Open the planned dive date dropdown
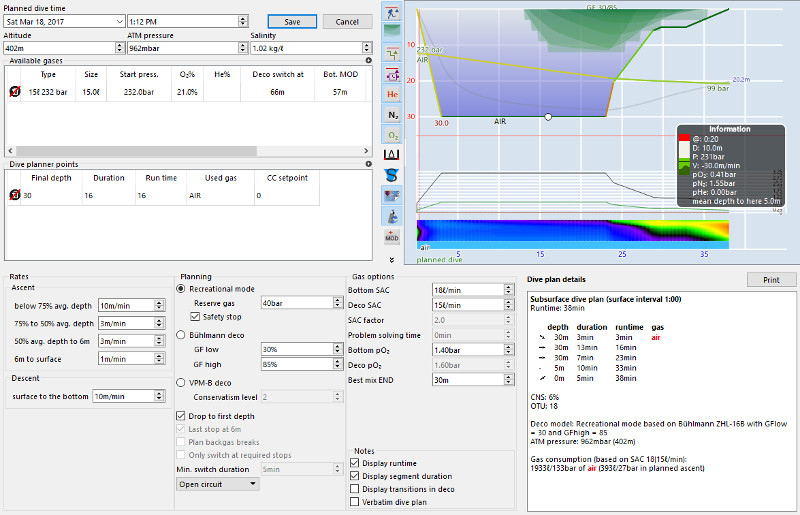 [x=120, y=21]
